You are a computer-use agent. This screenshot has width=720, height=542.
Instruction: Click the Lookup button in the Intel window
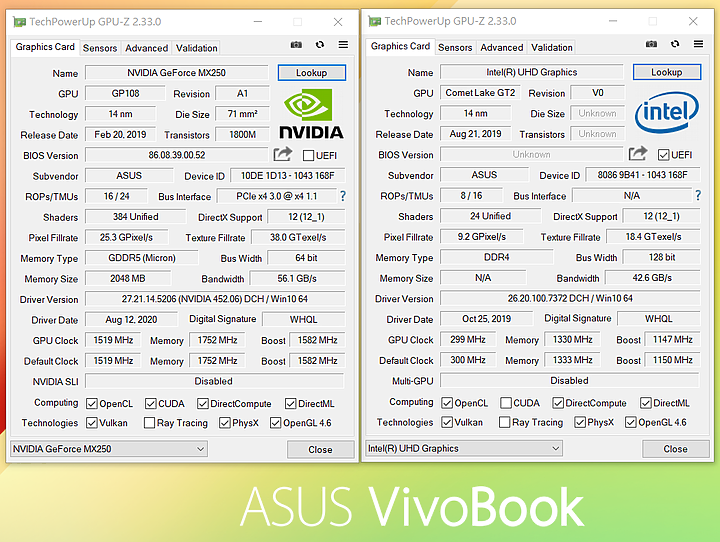coord(667,72)
